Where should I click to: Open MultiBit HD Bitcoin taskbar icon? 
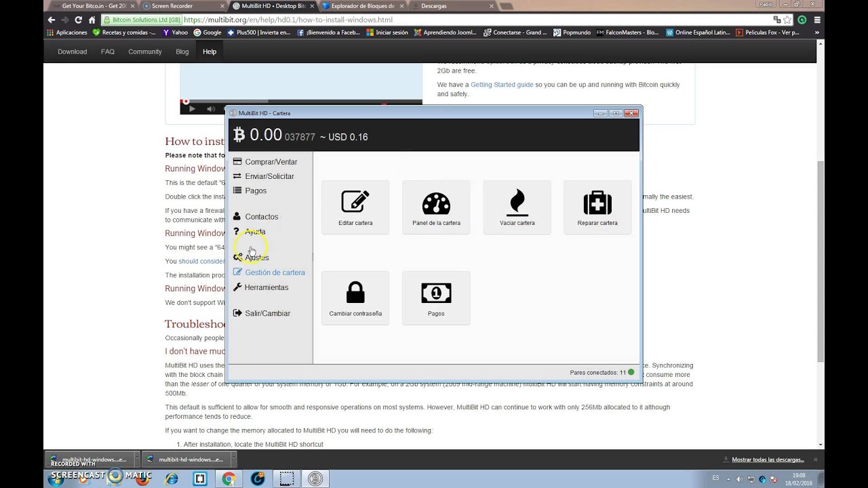click(x=315, y=479)
